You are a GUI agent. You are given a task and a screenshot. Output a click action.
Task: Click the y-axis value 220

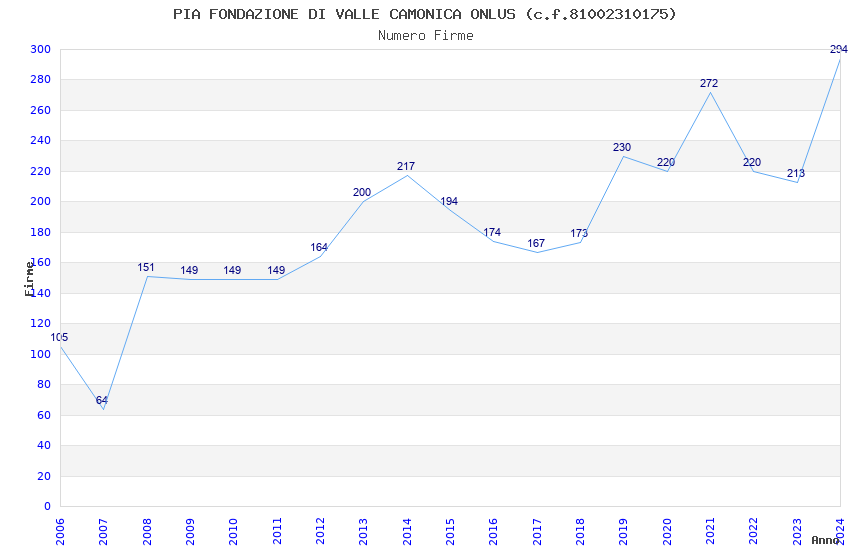tap(40, 171)
